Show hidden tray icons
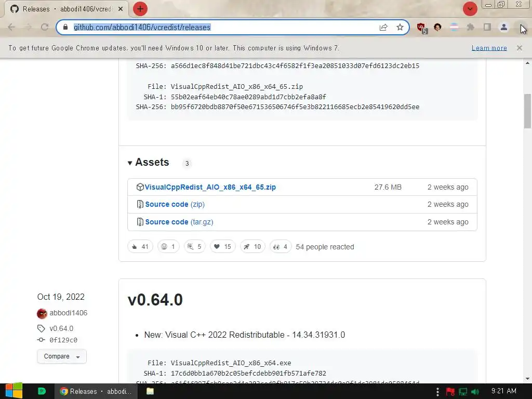This screenshot has width=532, height=399. click(437, 392)
